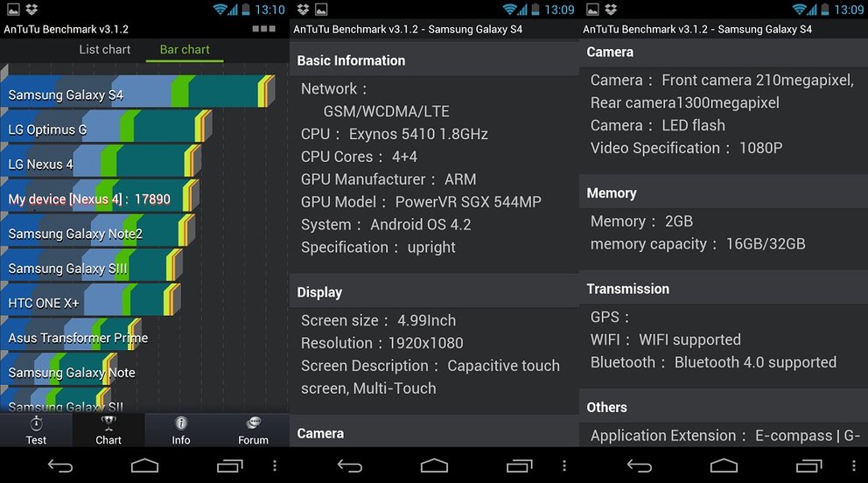Image resolution: width=868 pixels, height=483 pixels.
Task: Open overflow menu dots in right screen
Action: point(854,465)
